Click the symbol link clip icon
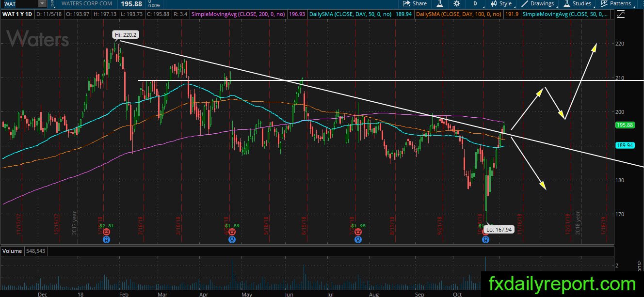 coord(52,3)
